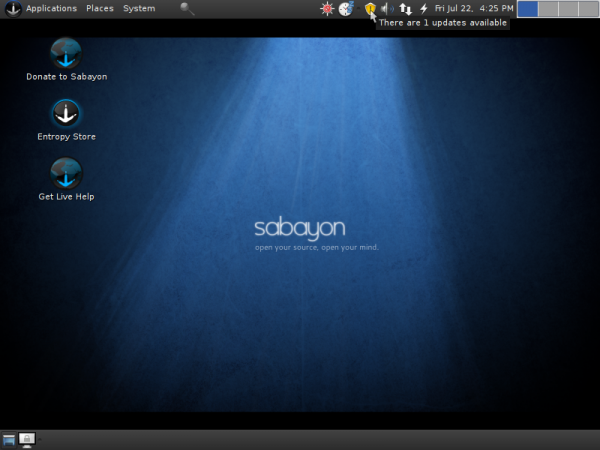Open the volume speaker control
The width and height of the screenshot is (600, 450).
[387, 8]
